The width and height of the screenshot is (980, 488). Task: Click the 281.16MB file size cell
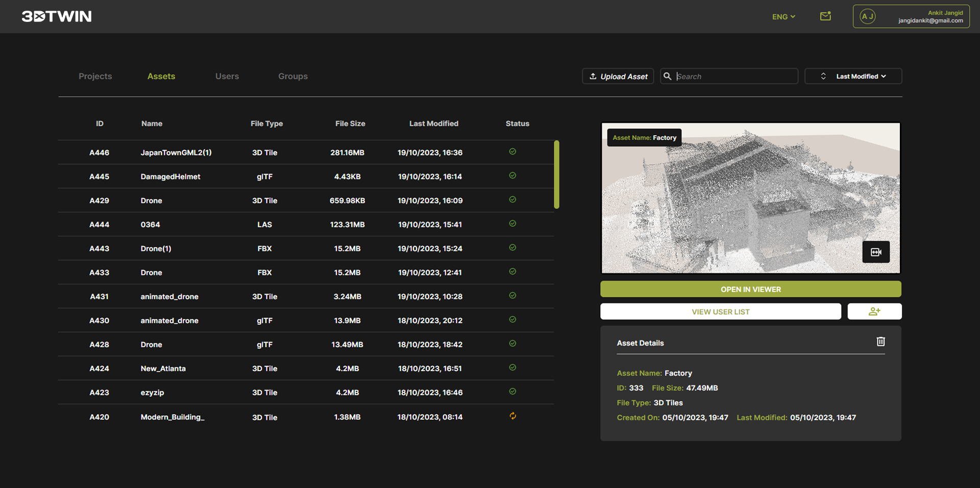[x=347, y=152]
